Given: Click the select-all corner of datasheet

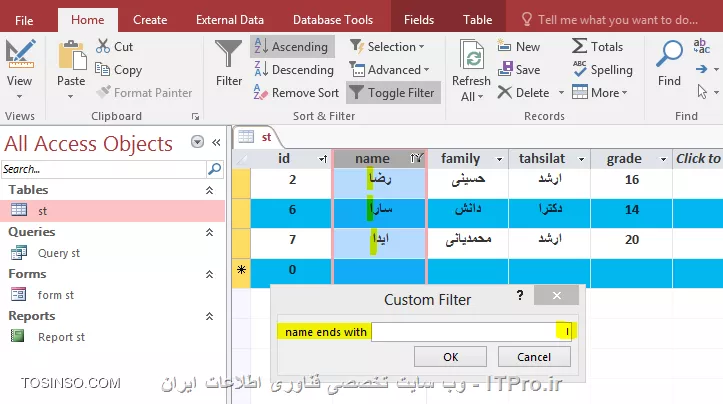Looking at the screenshot, I should tap(242, 159).
